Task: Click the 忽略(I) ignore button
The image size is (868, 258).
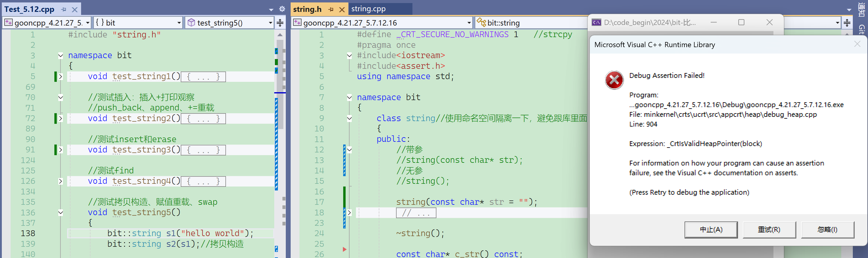Action: 828,230
